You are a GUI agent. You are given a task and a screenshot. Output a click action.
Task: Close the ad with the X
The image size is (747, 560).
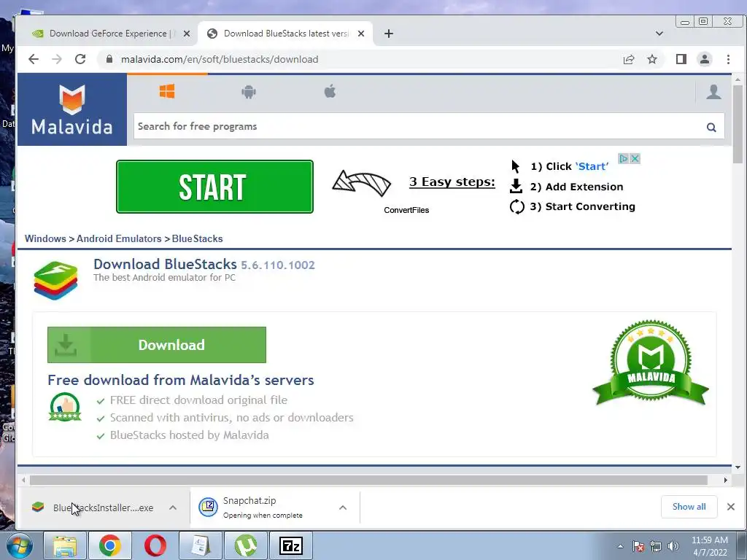tap(635, 158)
